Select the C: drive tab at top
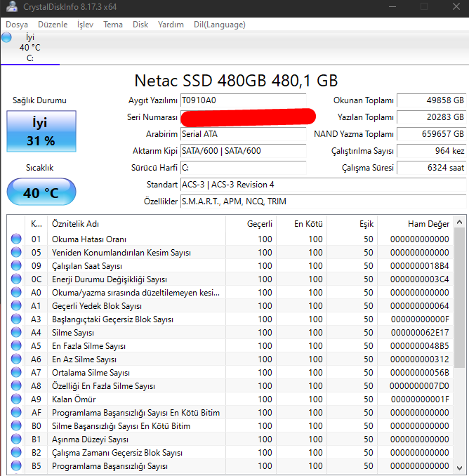 pos(30,48)
